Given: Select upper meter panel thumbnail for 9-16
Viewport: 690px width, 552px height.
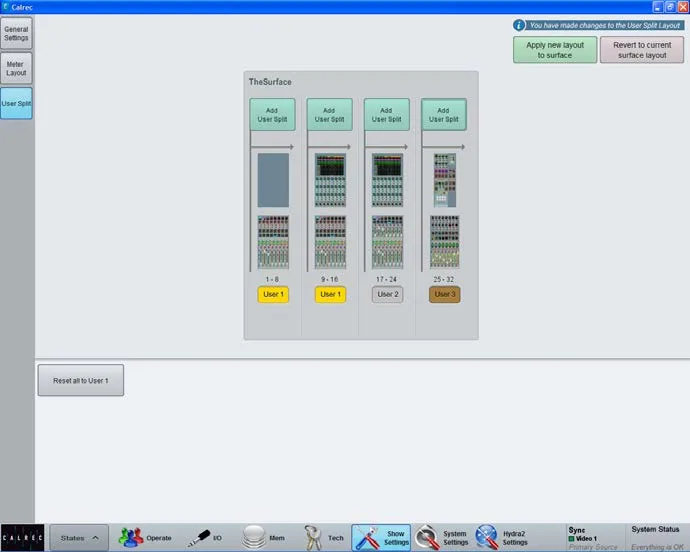Looking at the screenshot, I should click(330, 180).
